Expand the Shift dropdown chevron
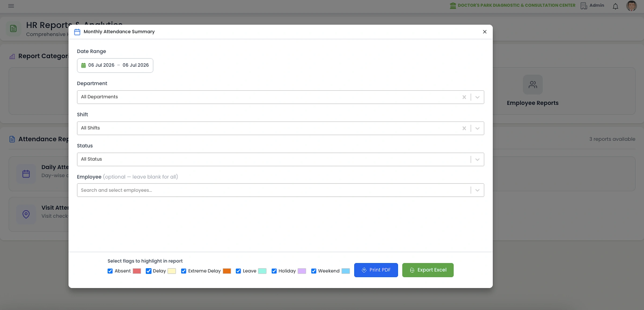 point(477,128)
